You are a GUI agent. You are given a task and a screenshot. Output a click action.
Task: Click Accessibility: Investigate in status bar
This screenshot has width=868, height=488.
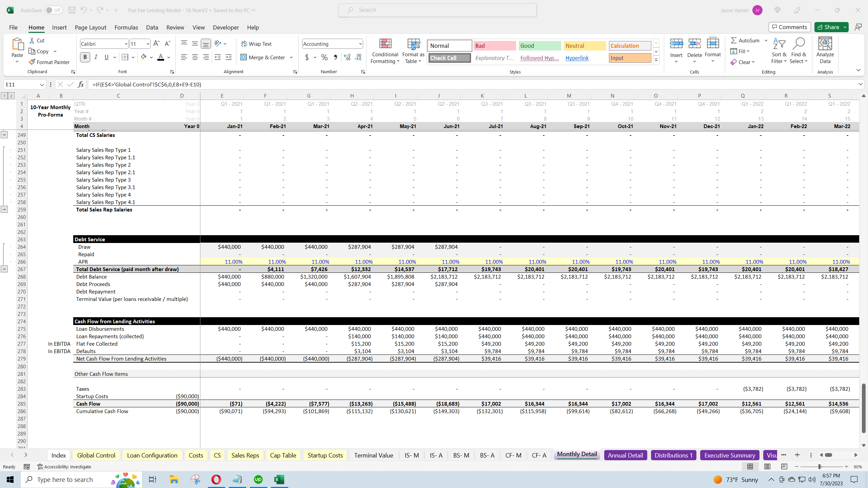pos(64,467)
